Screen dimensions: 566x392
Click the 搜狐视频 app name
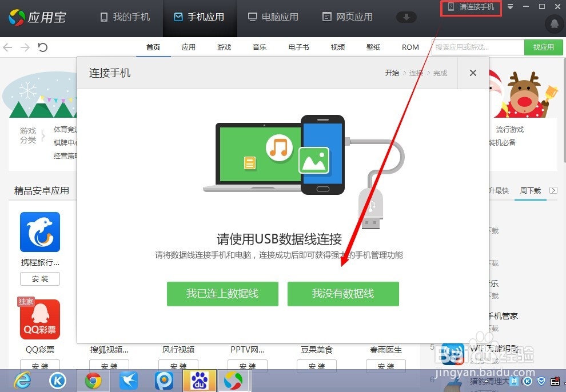(x=109, y=350)
